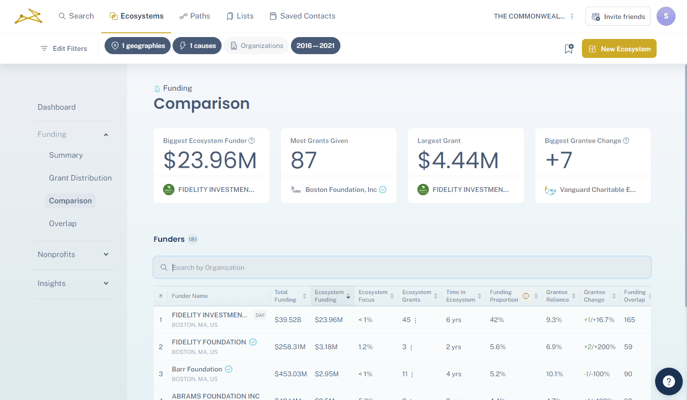Screen dimensions: 687x400
Task: Open the Organizations filter chip
Action: coord(256,46)
